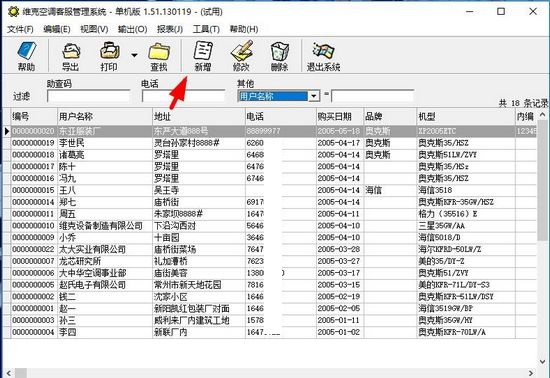Click the 新增 add record icon

point(203,51)
